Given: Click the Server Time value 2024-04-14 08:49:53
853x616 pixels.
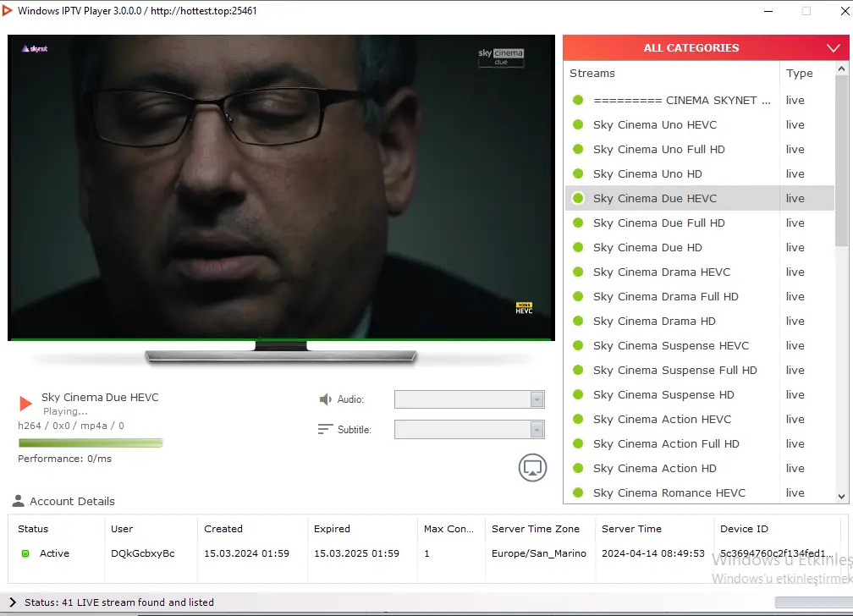Looking at the screenshot, I should point(652,553).
